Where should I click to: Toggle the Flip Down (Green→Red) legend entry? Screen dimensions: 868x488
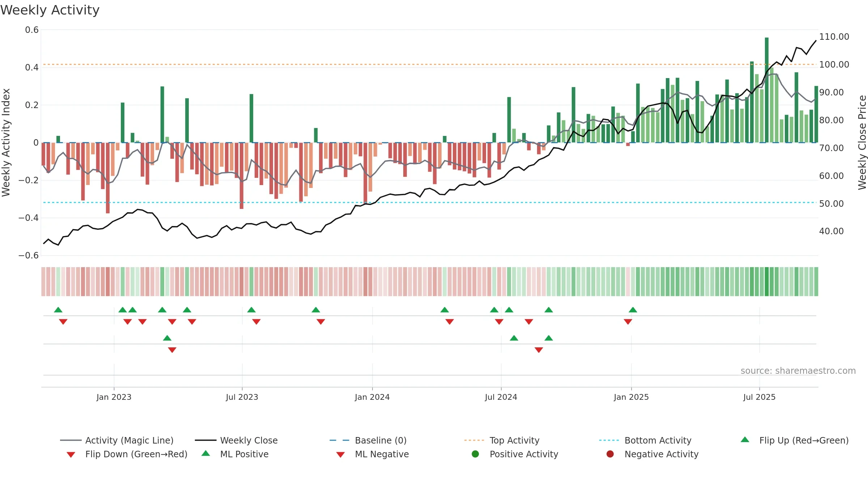coord(127,454)
